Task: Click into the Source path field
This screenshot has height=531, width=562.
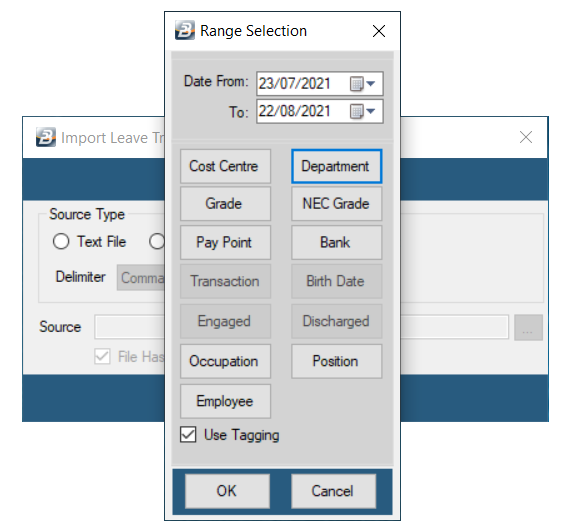Action: pos(301,327)
